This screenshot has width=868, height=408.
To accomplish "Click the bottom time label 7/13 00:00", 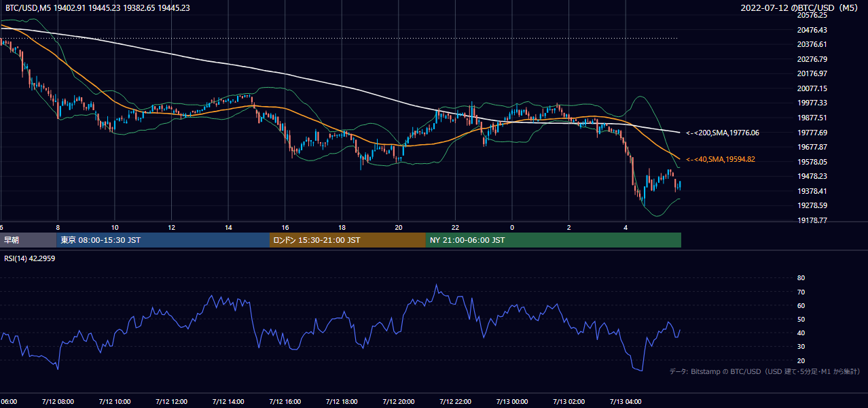I will [512, 402].
